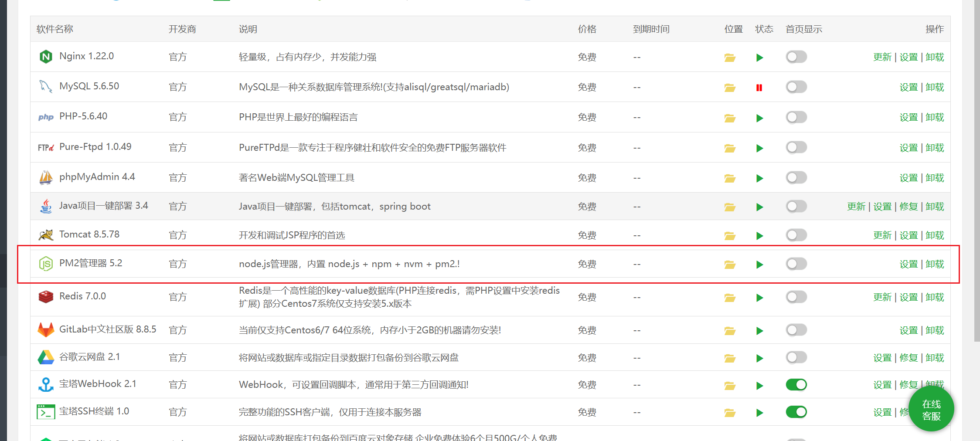Update Tomcat via its 更新 link
Image resolution: width=980 pixels, height=441 pixels.
[882, 235]
